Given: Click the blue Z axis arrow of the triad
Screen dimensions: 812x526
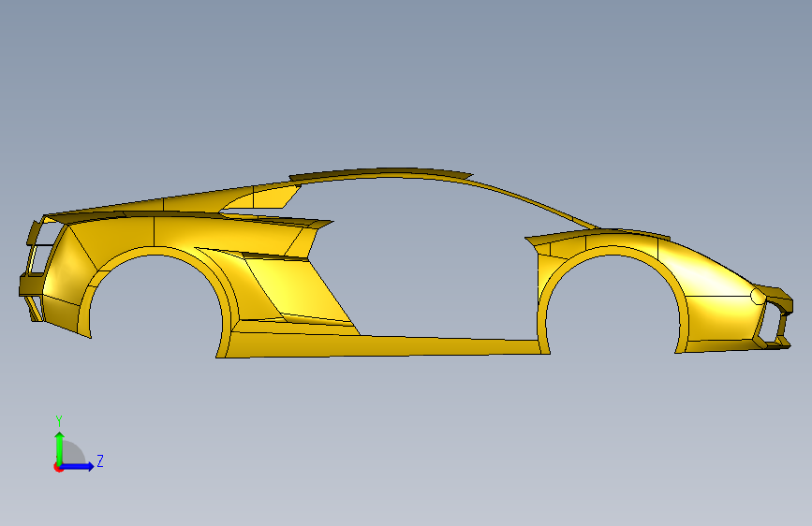Looking at the screenshot, I should (78, 466).
